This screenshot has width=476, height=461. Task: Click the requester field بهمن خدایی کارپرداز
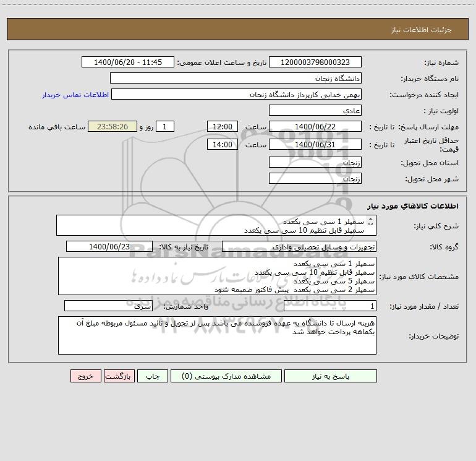coord(236,94)
